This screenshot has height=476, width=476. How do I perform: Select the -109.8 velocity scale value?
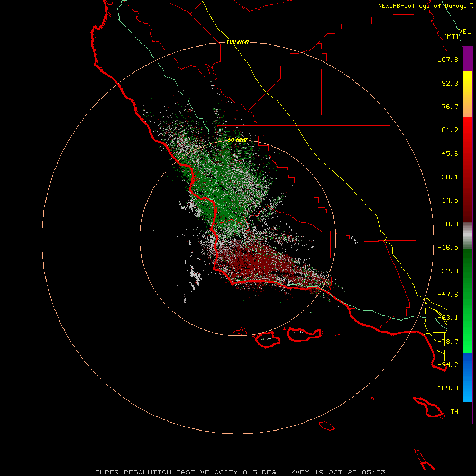[x=446, y=388]
